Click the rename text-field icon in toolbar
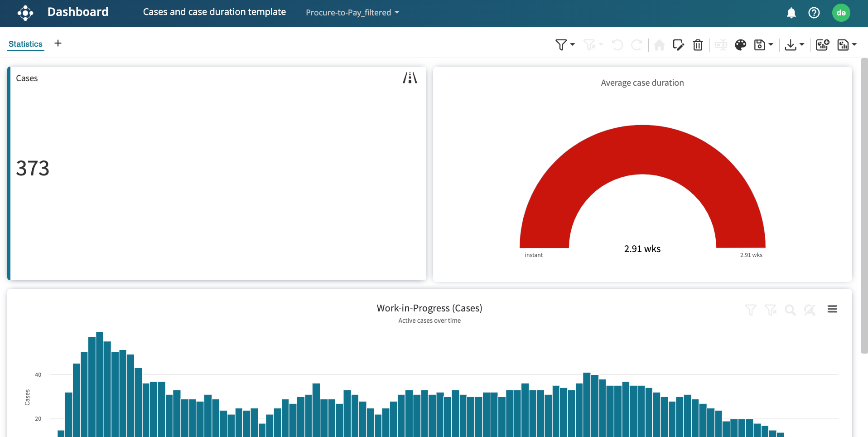Viewport: 868px width, 437px height. [721, 45]
